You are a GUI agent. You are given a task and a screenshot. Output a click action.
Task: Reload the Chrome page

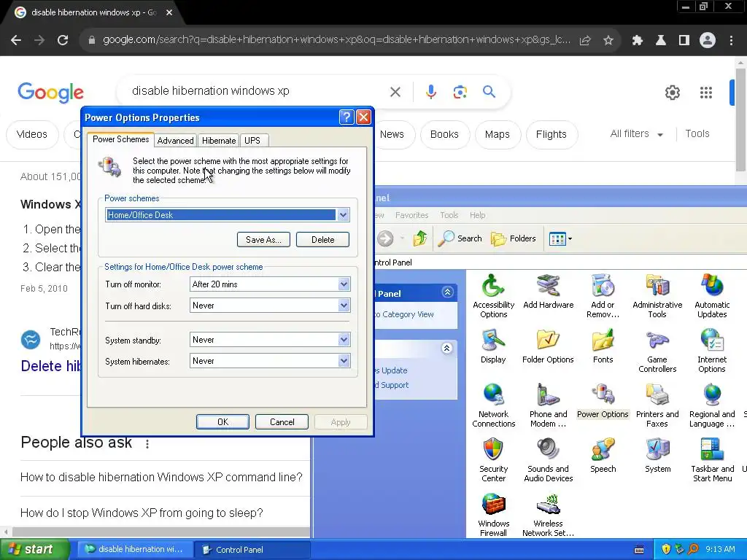[x=63, y=41]
